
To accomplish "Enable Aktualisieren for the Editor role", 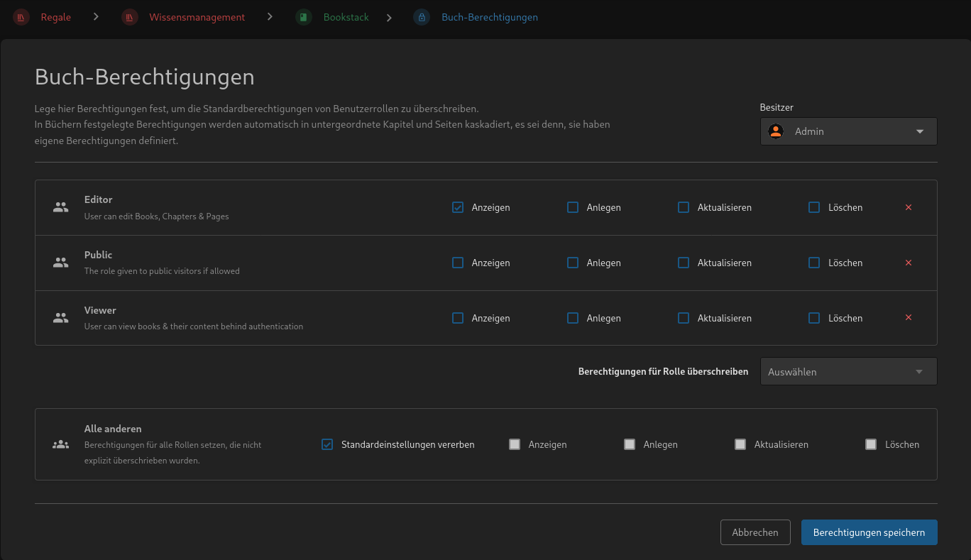I will click(x=684, y=207).
